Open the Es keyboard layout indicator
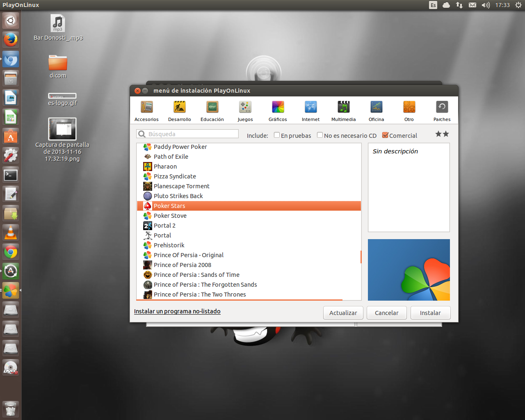The width and height of the screenshot is (525, 420). click(x=433, y=5)
